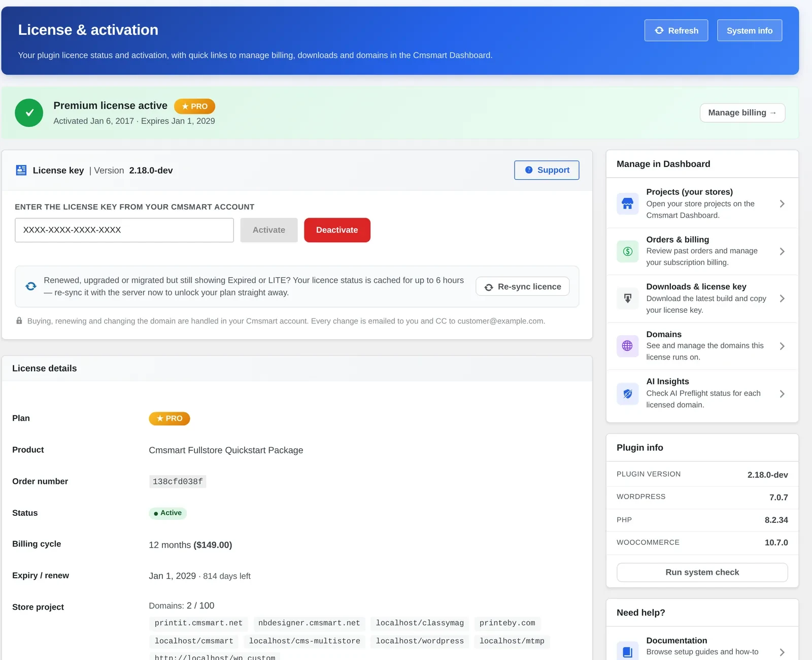Click the red Deactivate button
This screenshot has width=812, height=660.
click(337, 230)
